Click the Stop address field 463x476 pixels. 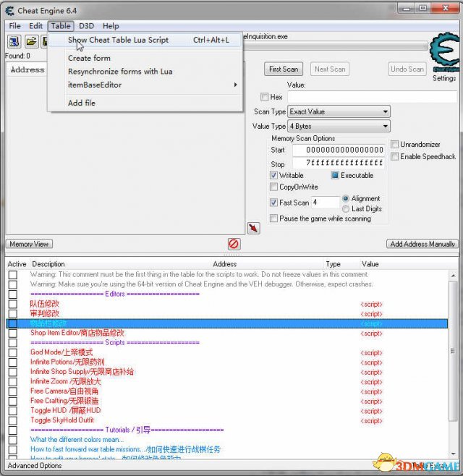tap(339, 163)
